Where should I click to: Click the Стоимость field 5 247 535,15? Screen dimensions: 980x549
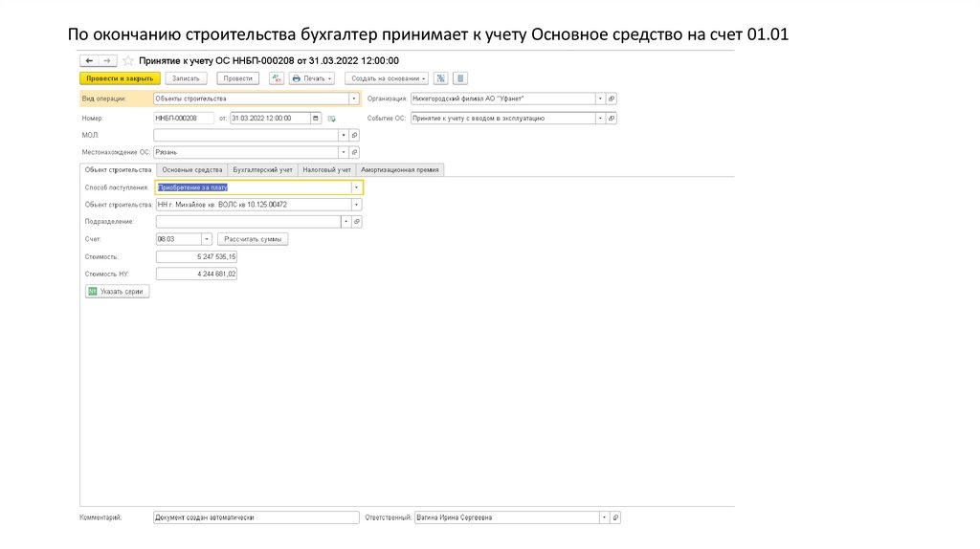coord(196,256)
